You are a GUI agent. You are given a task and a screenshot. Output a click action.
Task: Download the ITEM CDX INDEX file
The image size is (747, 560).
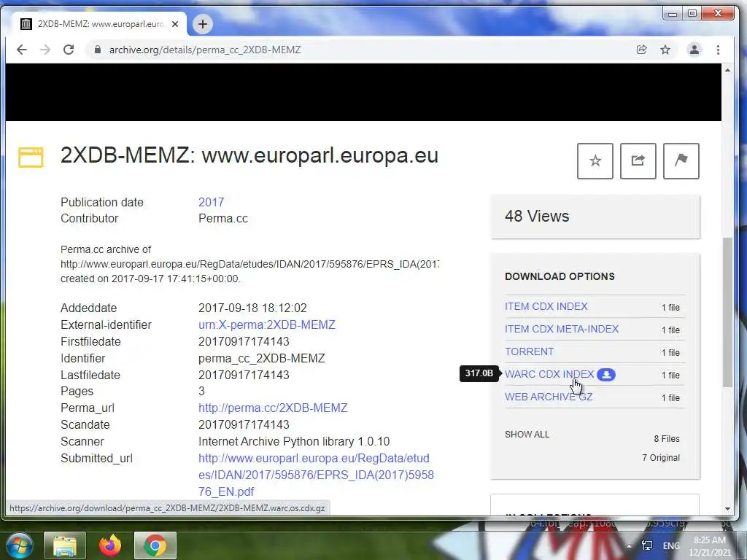[546, 306]
